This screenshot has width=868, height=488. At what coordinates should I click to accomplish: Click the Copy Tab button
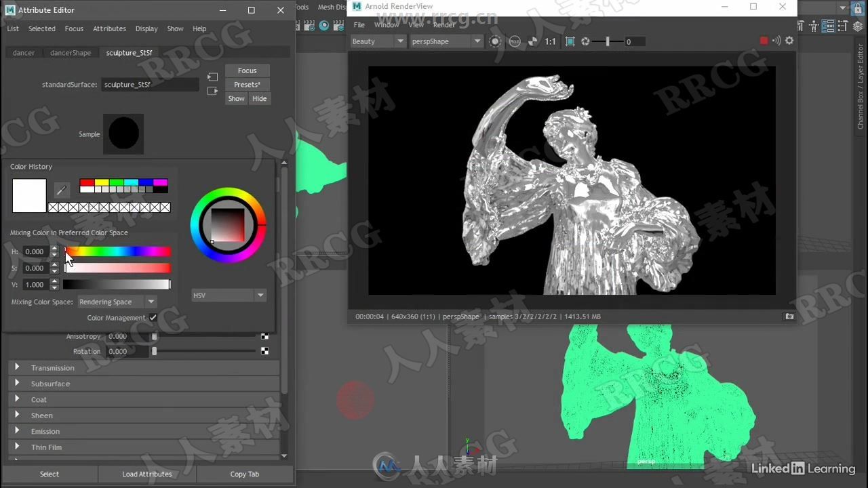tap(245, 474)
